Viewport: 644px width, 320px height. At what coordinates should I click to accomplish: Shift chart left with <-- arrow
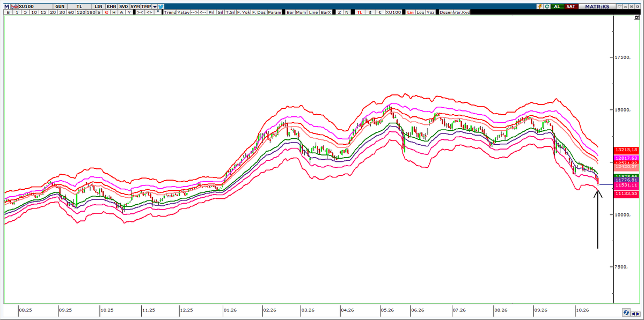coord(203,12)
